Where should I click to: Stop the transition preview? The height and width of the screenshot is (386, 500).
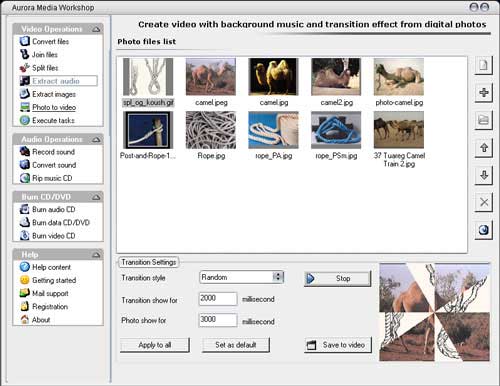(337, 278)
